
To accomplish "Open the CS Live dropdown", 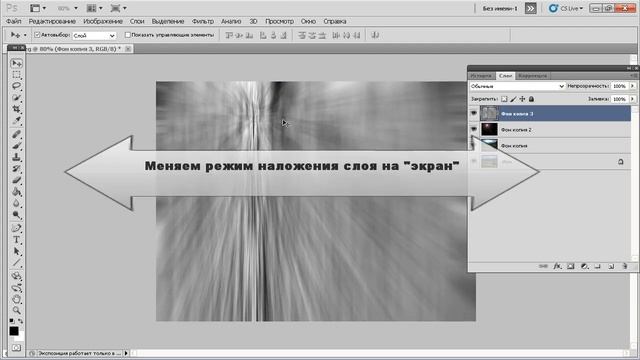I will click(x=566, y=8).
